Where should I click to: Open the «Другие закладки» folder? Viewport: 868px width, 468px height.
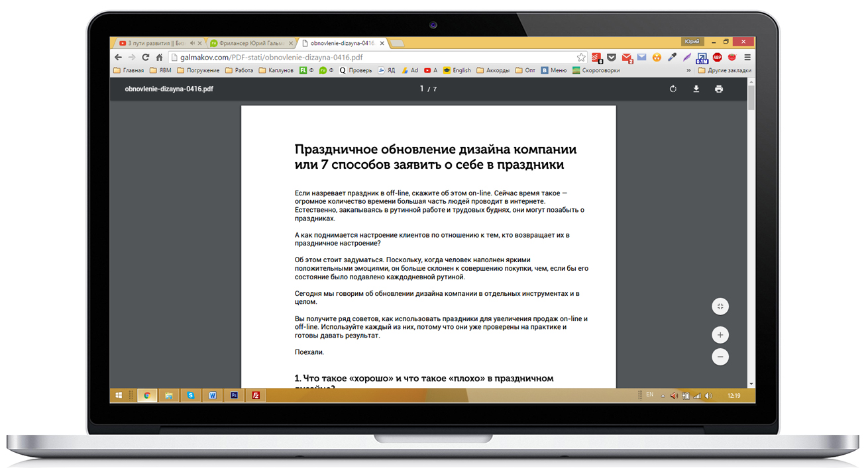point(724,70)
